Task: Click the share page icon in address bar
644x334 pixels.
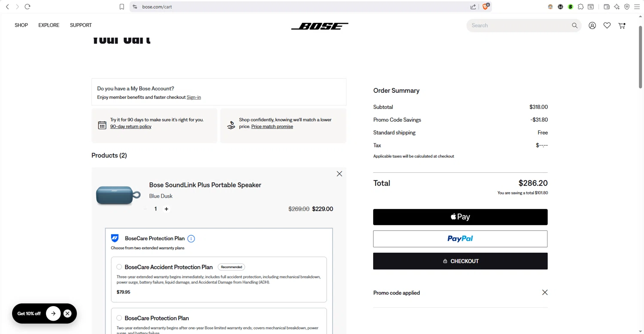Action: [473, 7]
